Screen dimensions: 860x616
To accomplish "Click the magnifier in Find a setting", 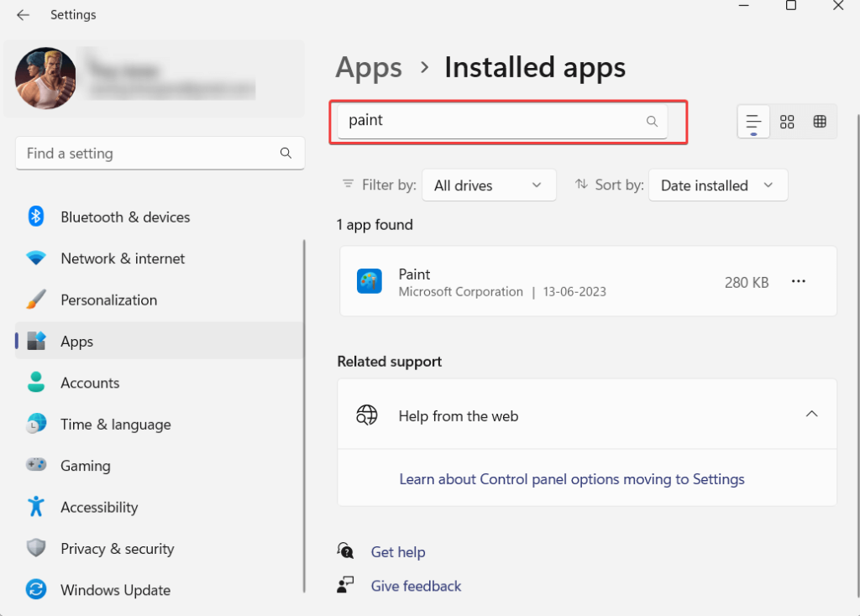I will [x=286, y=153].
